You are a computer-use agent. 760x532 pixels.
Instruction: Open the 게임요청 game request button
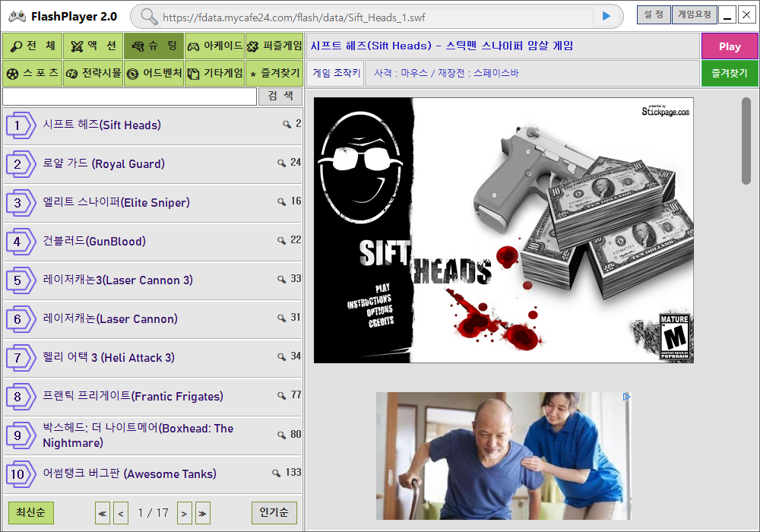pos(695,14)
